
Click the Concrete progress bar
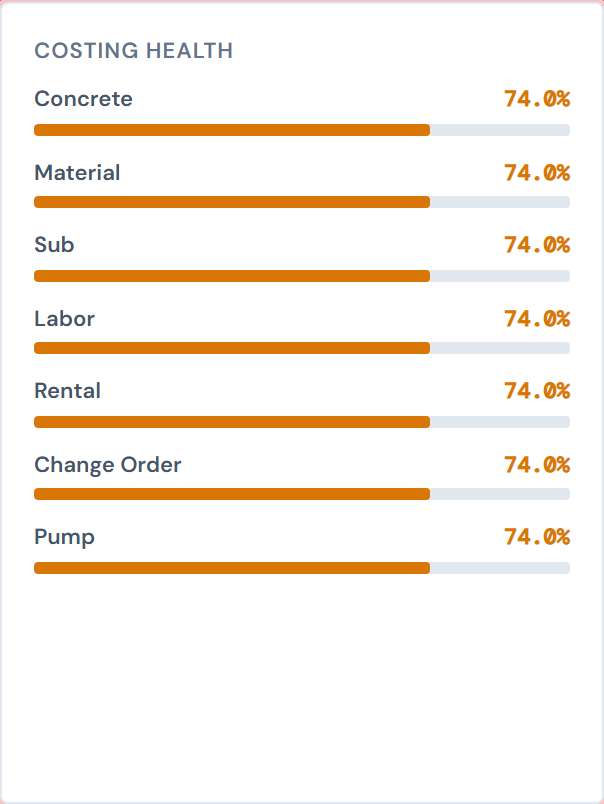click(300, 129)
